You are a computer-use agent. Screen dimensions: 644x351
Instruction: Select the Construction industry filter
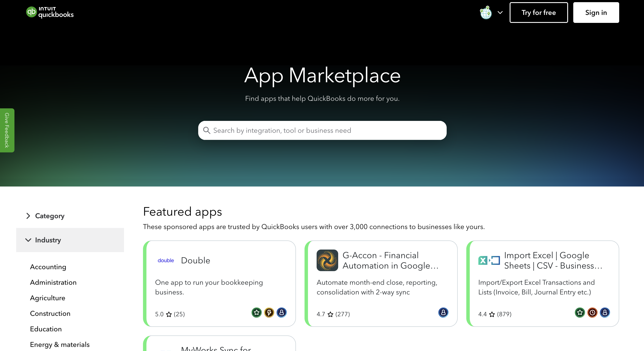tap(50, 313)
